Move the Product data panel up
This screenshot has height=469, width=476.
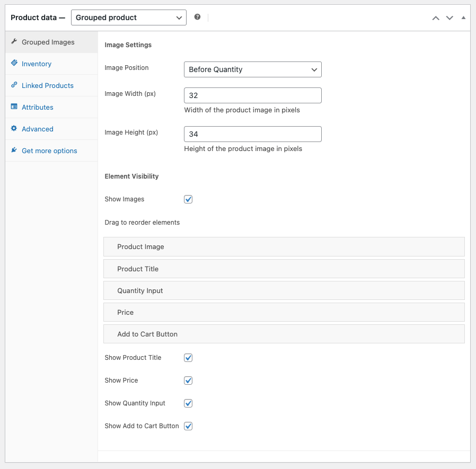(436, 17)
